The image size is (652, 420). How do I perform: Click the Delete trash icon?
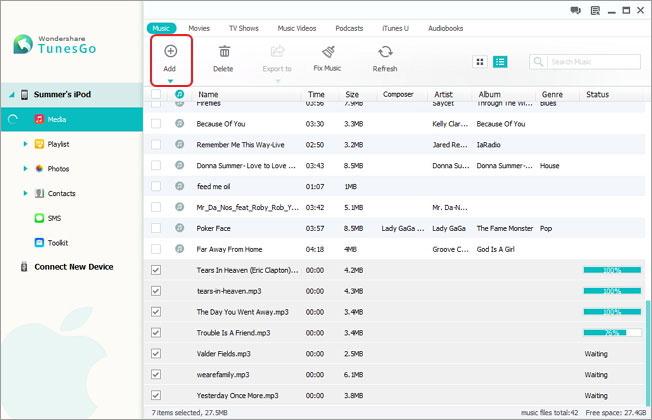[x=224, y=52]
